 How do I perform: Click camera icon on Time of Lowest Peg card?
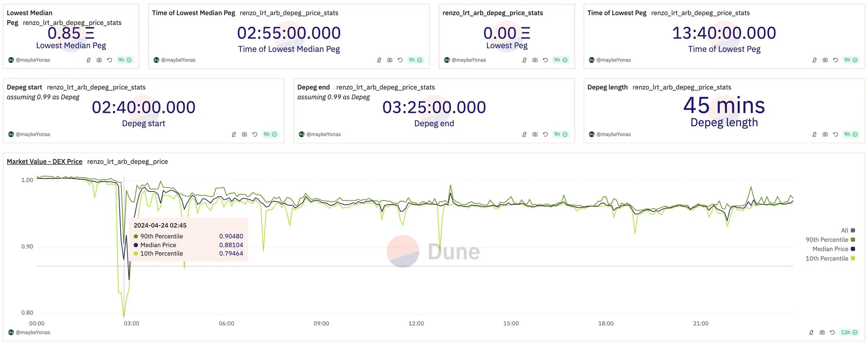[x=825, y=60]
